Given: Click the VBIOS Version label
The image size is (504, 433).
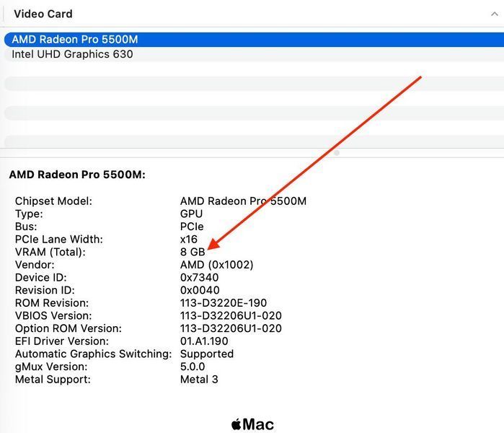Looking at the screenshot, I should (53, 315).
